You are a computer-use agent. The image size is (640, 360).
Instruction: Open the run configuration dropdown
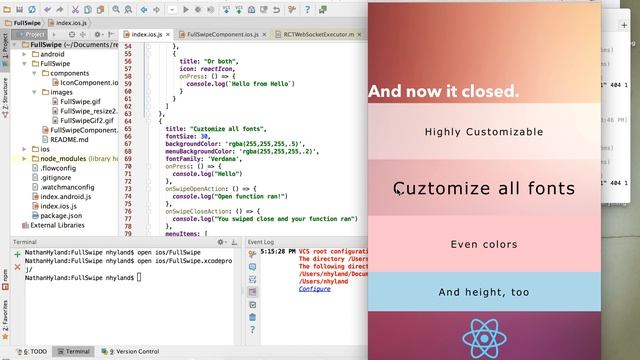[172, 9]
